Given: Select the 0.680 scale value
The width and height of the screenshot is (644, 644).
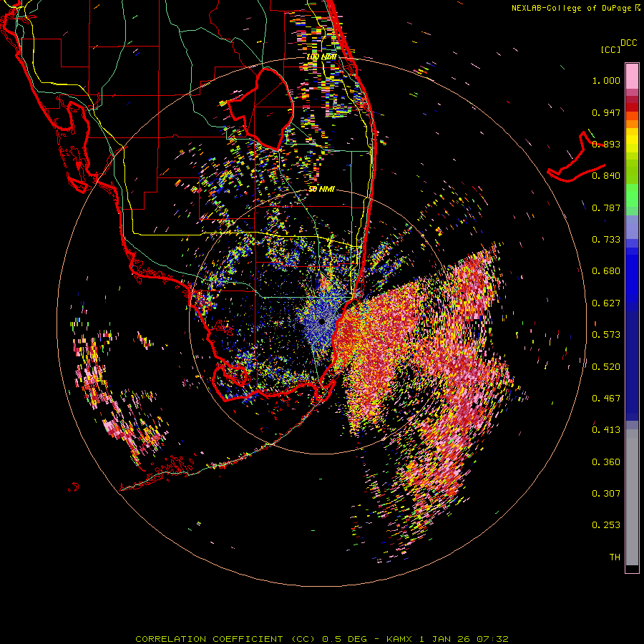Looking at the screenshot, I should [606, 271].
